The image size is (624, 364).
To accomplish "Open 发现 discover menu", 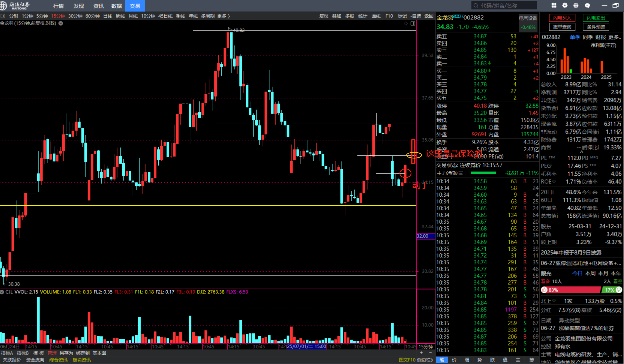I will [x=79, y=6].
